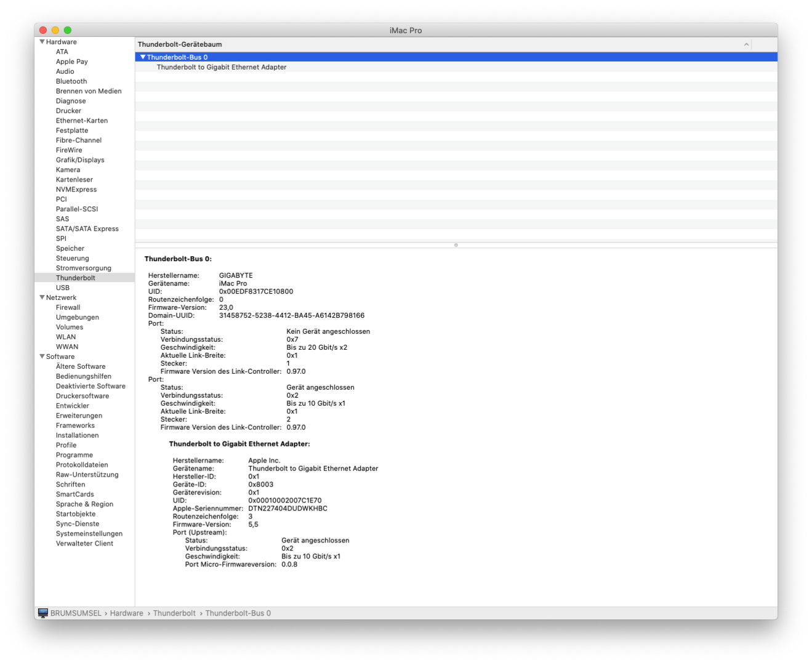The width and height of the screenshot is (812, 665).
Task: Click Thunderbolt-Bus 0 in path bar
Action: [238, 613]
